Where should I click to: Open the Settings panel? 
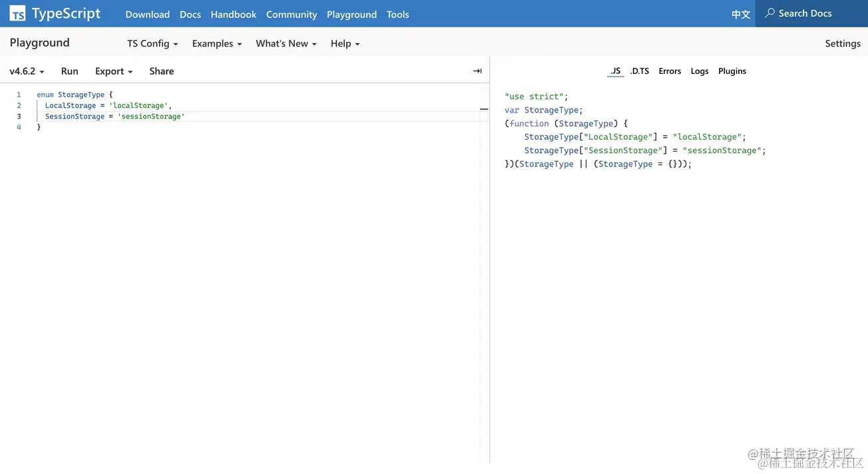(x=843, y=43)
